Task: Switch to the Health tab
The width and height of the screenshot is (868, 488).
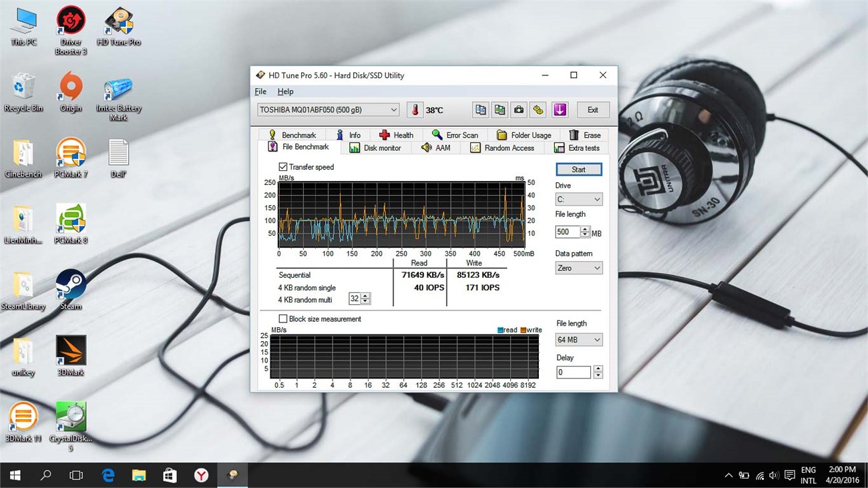Action: [x=397, y=134]
